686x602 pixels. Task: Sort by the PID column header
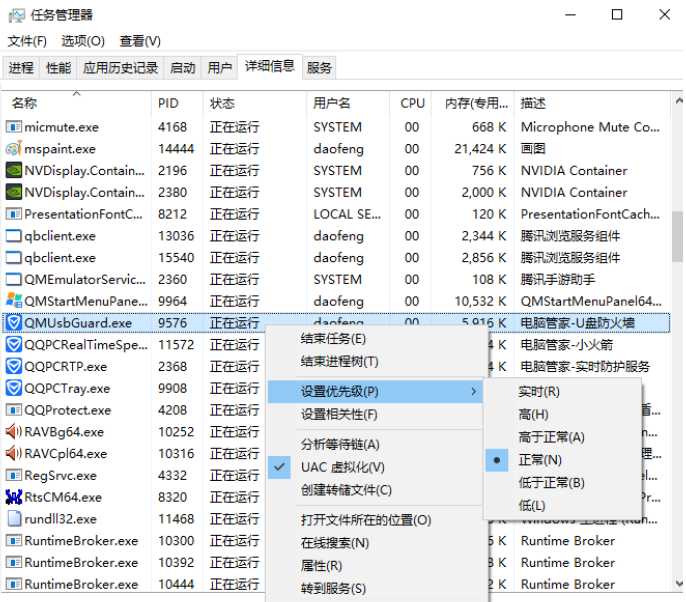(x=177, y=103)
